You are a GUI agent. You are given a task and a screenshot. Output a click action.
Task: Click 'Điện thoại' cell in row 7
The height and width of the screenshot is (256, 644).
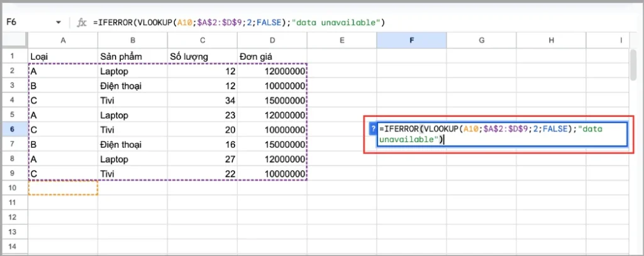[x=133, y=144]
